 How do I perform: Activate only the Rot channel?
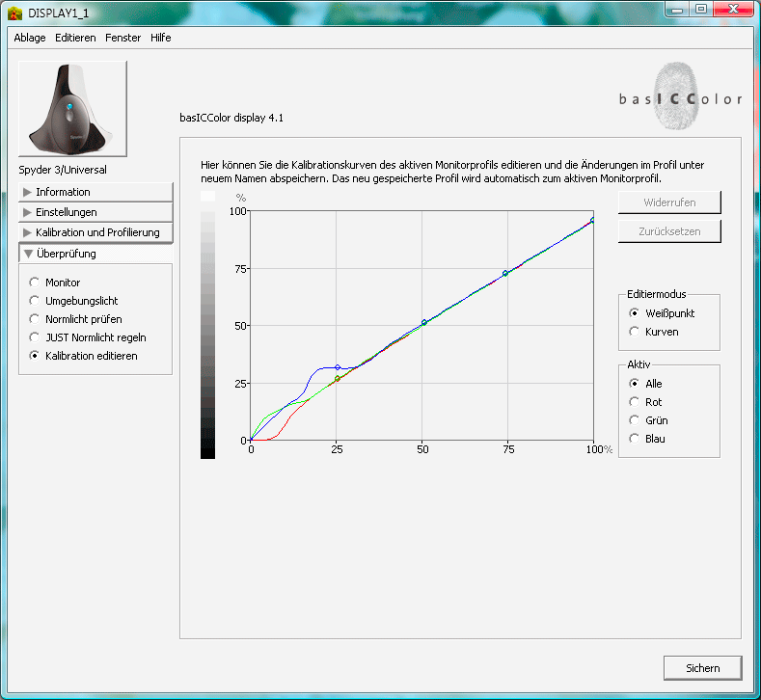point(634,402)
